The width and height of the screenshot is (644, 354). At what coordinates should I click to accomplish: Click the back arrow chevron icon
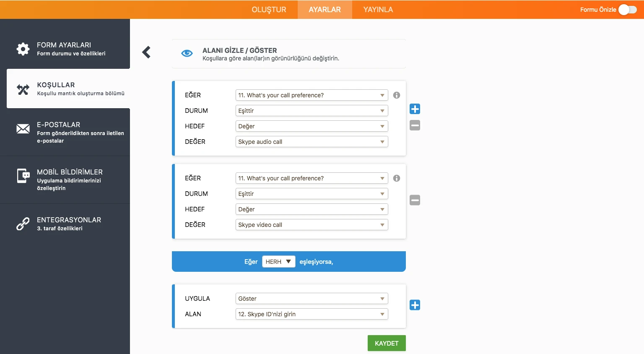point(146,52)
